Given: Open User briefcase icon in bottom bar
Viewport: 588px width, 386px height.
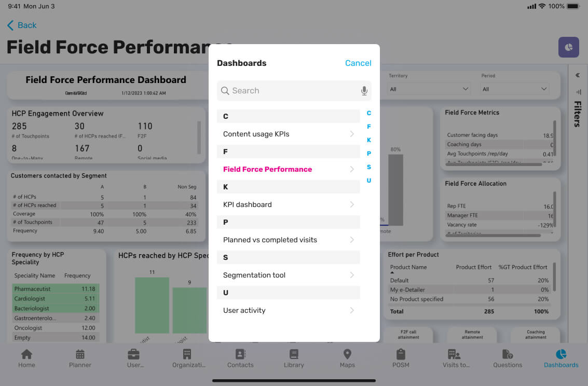Looking at the screenshot, I should [133, 354].
